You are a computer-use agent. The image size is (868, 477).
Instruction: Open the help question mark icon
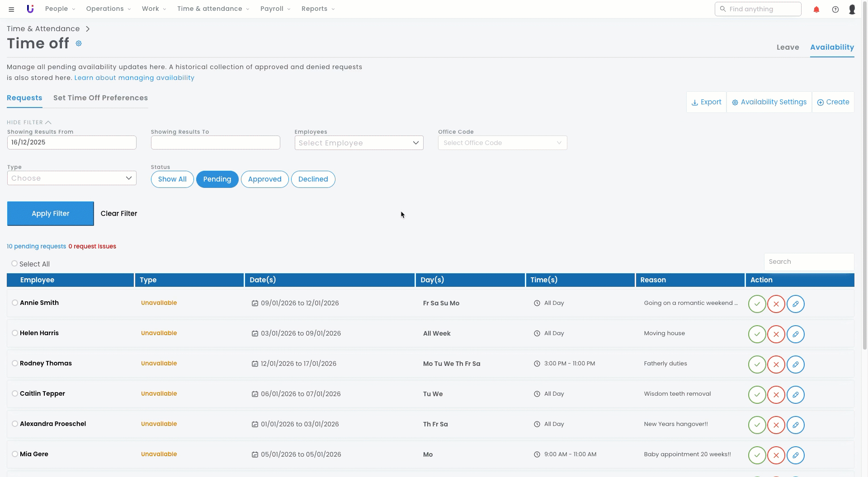pyautogui.click(x=835, y=9)
